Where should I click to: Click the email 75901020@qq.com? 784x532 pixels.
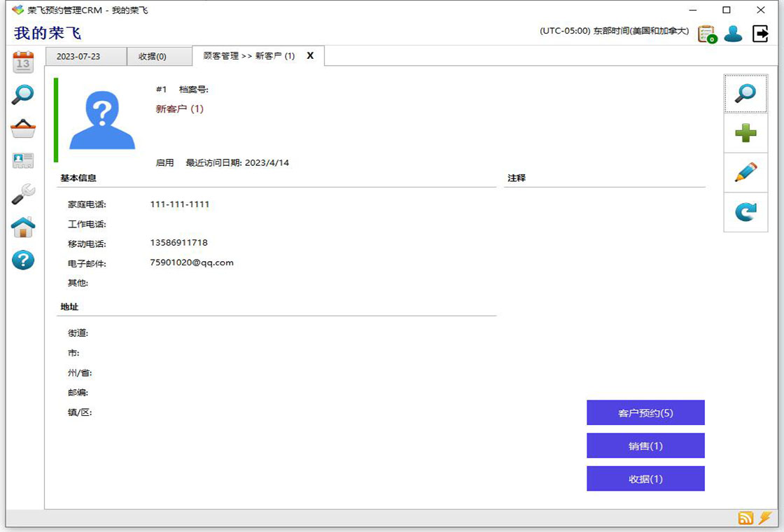click(192, 262)
